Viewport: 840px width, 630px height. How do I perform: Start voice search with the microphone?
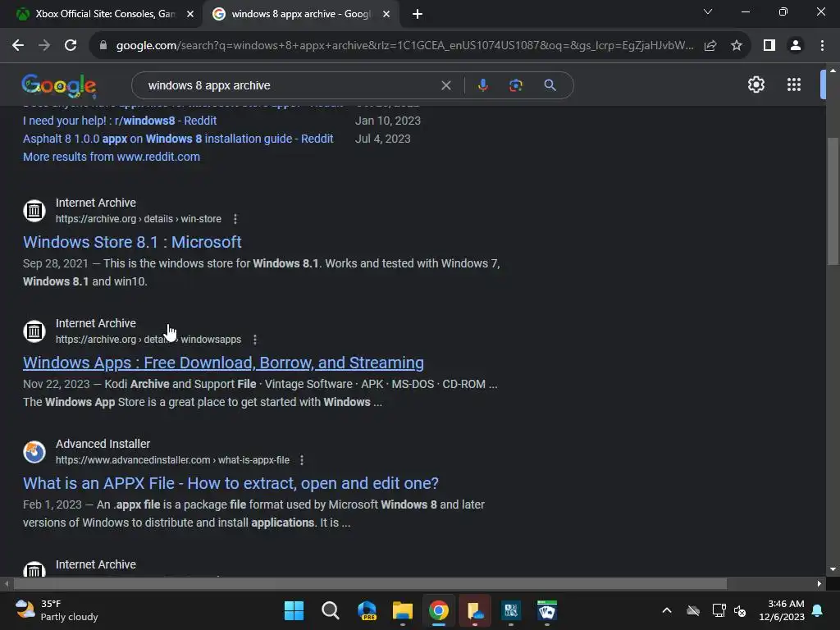point(482,85)
